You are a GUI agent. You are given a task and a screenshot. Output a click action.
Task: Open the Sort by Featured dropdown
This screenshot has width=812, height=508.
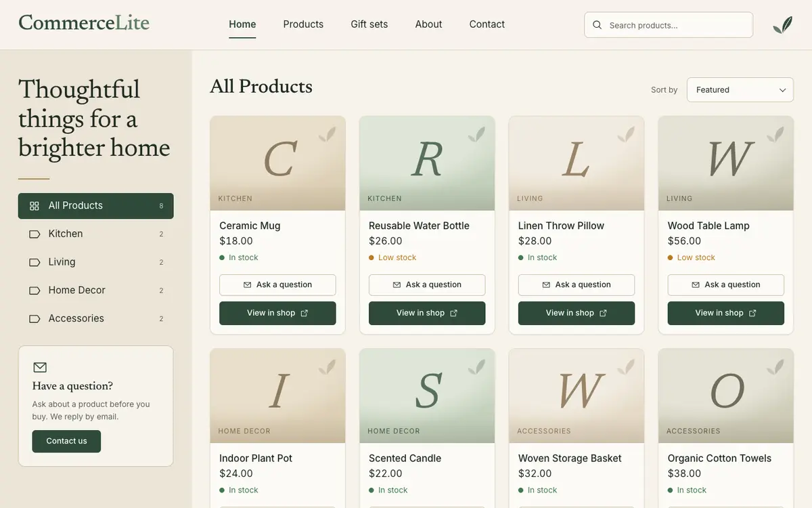(740, 90)
